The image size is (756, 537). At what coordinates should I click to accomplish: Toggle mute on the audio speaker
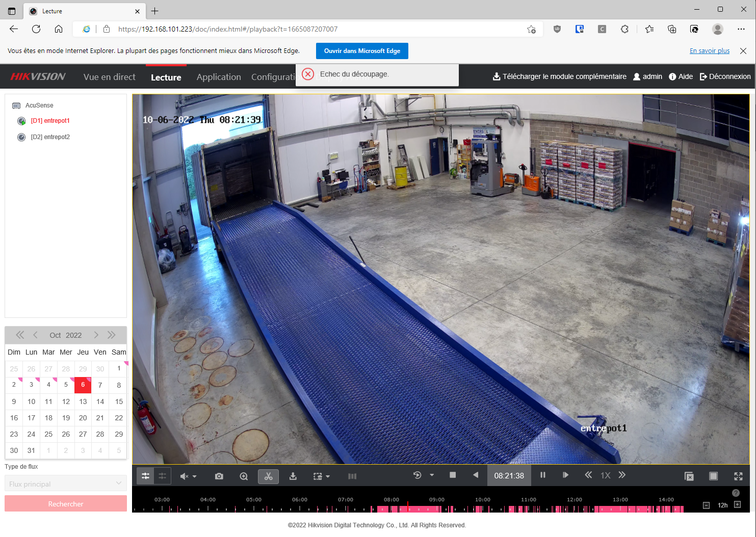(x=184, y=476)
